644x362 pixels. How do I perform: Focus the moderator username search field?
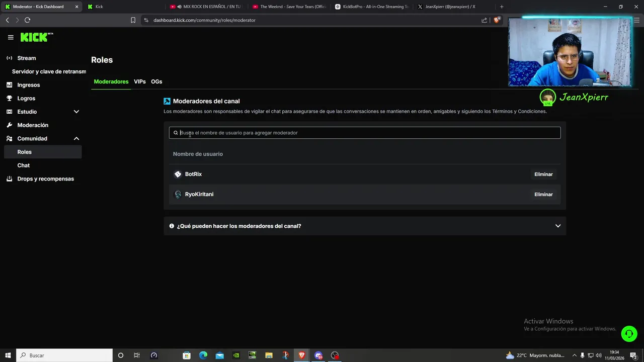click(x=365, y=133)
